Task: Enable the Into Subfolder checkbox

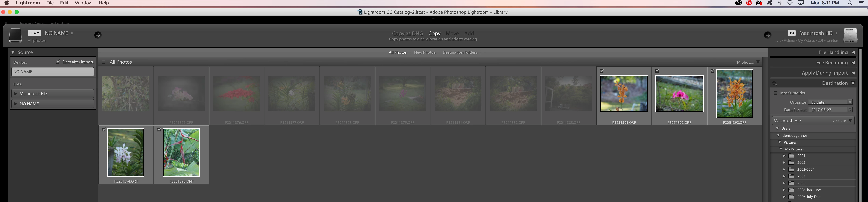Action: [775, 93]
